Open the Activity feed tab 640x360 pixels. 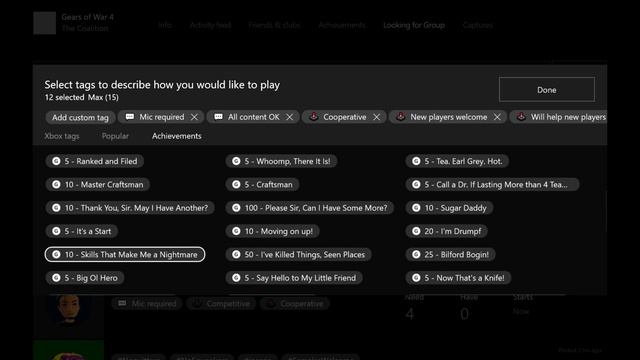pyautogui.click(x=210, y=25)
